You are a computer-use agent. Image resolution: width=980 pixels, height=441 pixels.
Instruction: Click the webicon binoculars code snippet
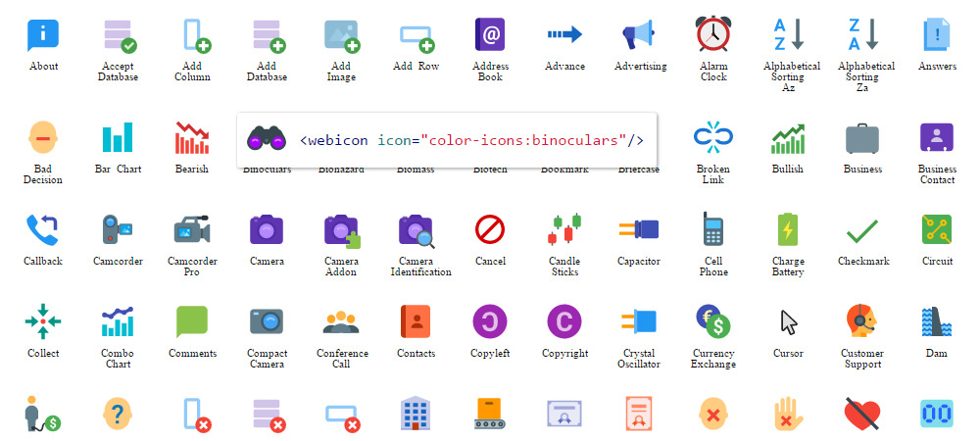pos(471,140)
